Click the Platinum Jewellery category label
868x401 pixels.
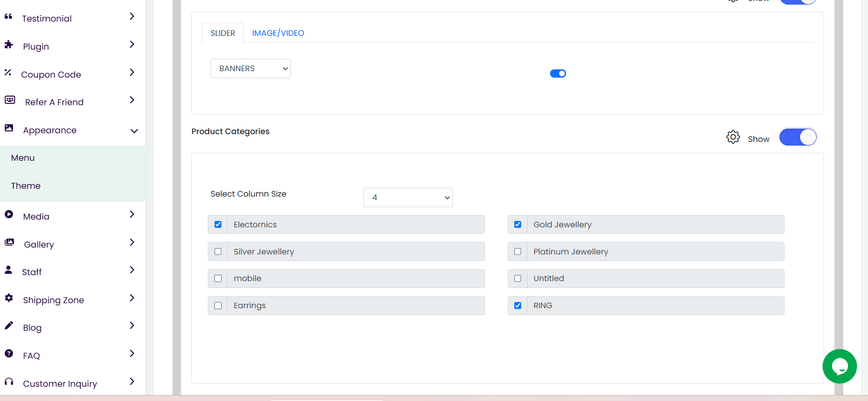pos(571,252)
